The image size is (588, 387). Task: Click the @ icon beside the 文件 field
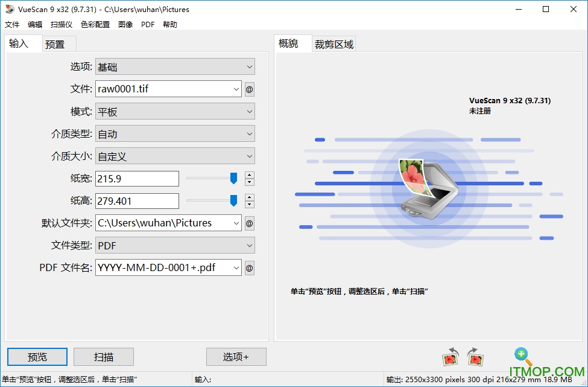click(249, 89)
